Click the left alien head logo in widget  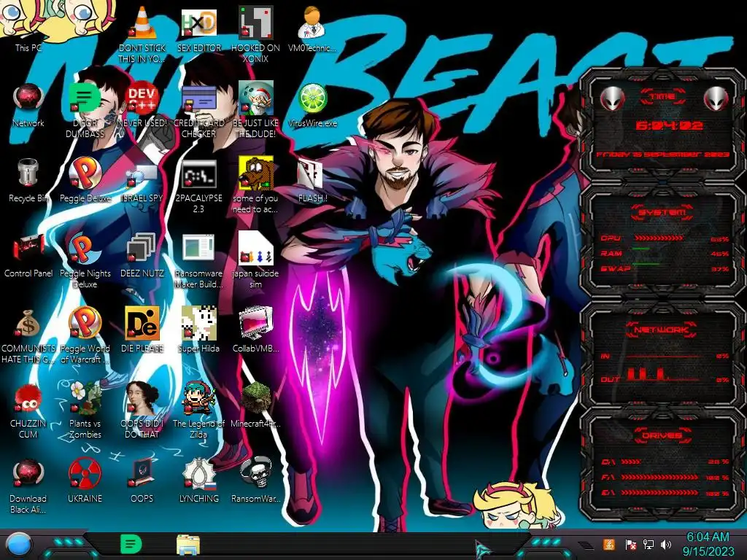[613, 99]
